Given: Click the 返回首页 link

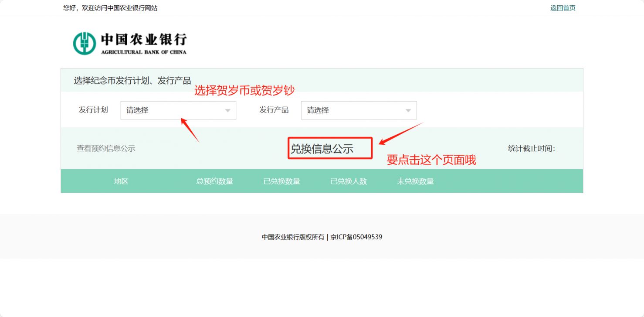Looking at the screenshot, I should (x=563, y=8).
